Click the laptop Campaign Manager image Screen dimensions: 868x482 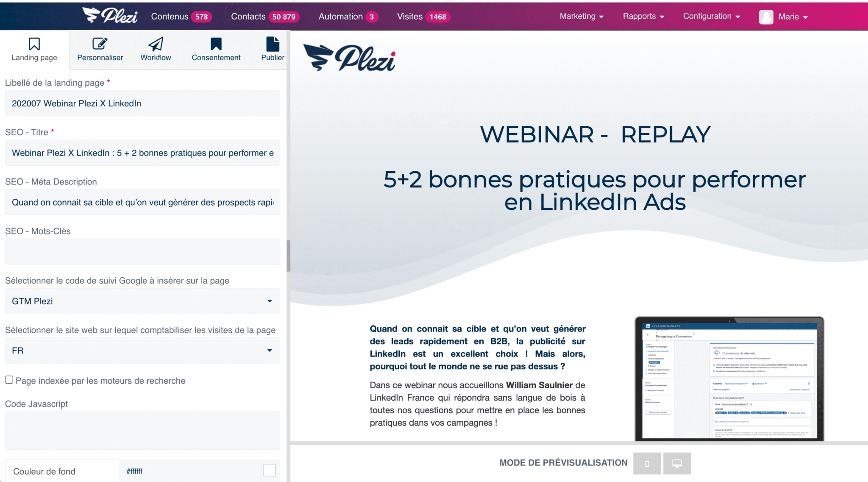point(729,379)
